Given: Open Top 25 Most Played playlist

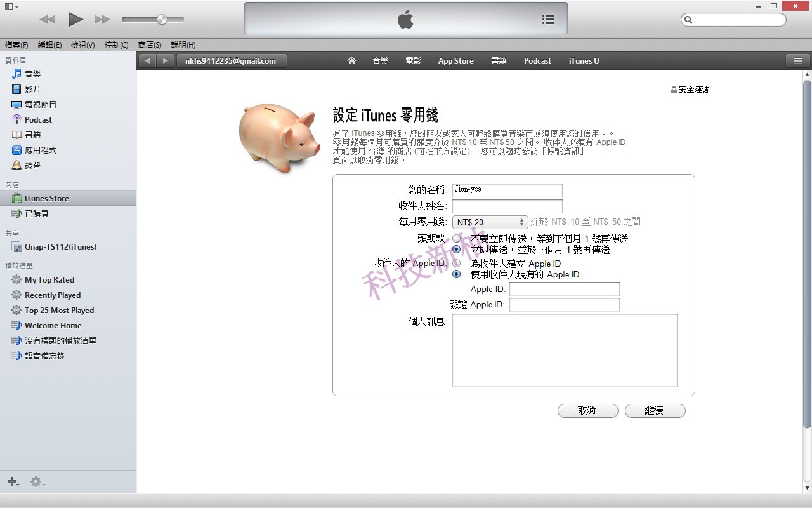Looking at the screenshot, I should click(x=68, y=310).
